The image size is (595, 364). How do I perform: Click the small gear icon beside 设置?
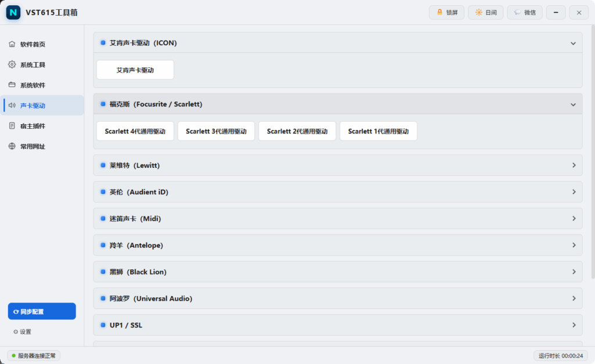[16, 331]
